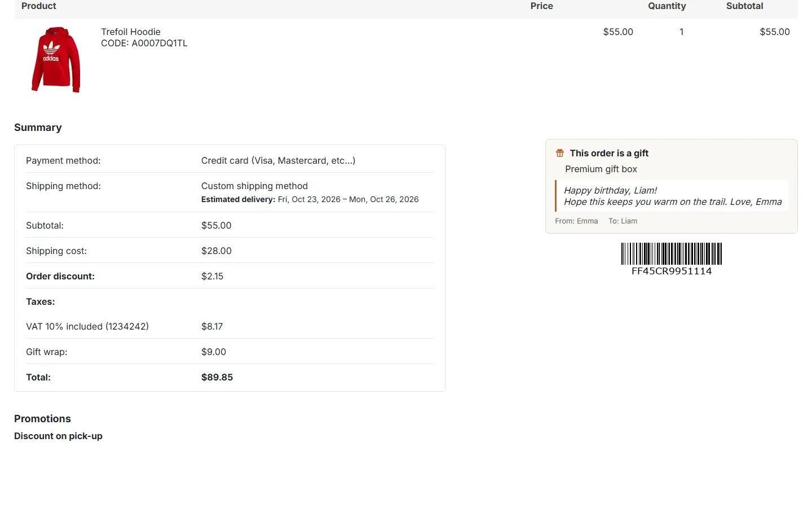Click the Payment method: label
This screenshot has width=812, height=508.
[63, 160]
